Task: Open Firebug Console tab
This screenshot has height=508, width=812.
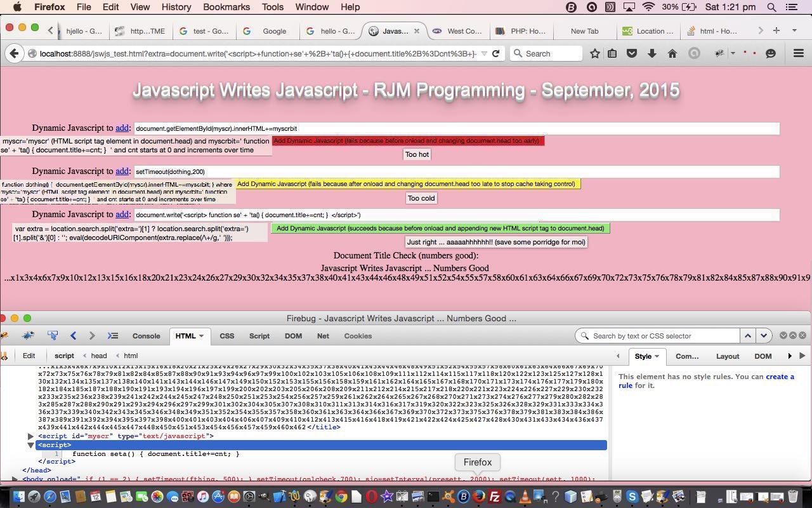Action: coord(146,336)
